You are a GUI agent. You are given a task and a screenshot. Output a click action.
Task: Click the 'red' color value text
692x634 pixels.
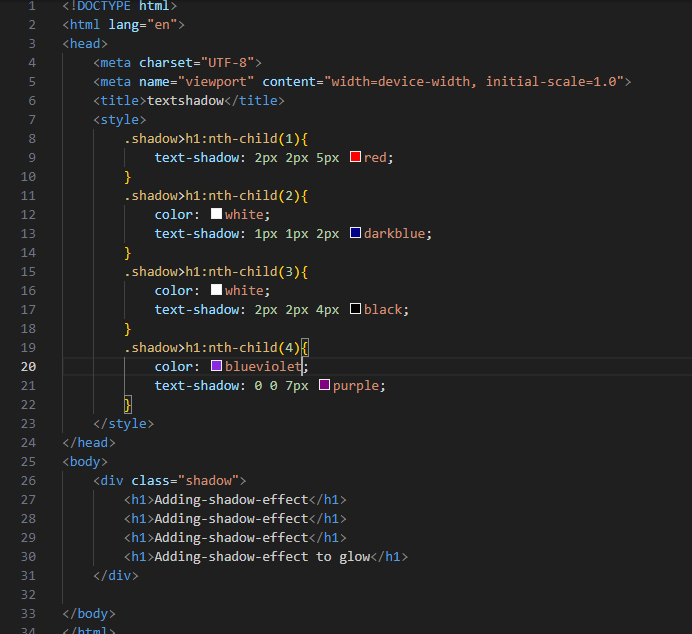tap(375, 158)
